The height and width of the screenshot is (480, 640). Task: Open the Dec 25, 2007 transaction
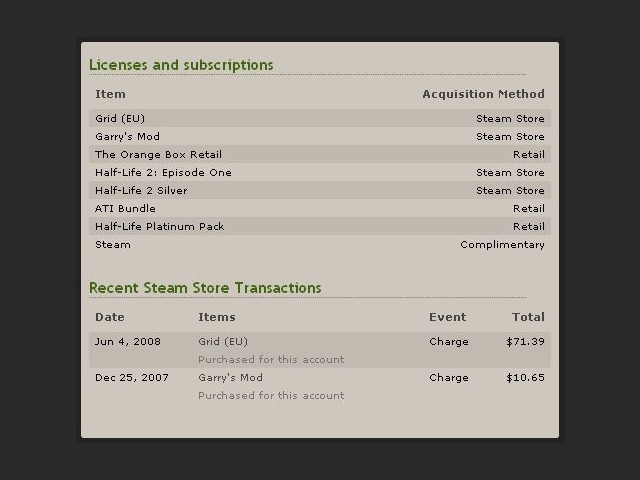[320, 386]
